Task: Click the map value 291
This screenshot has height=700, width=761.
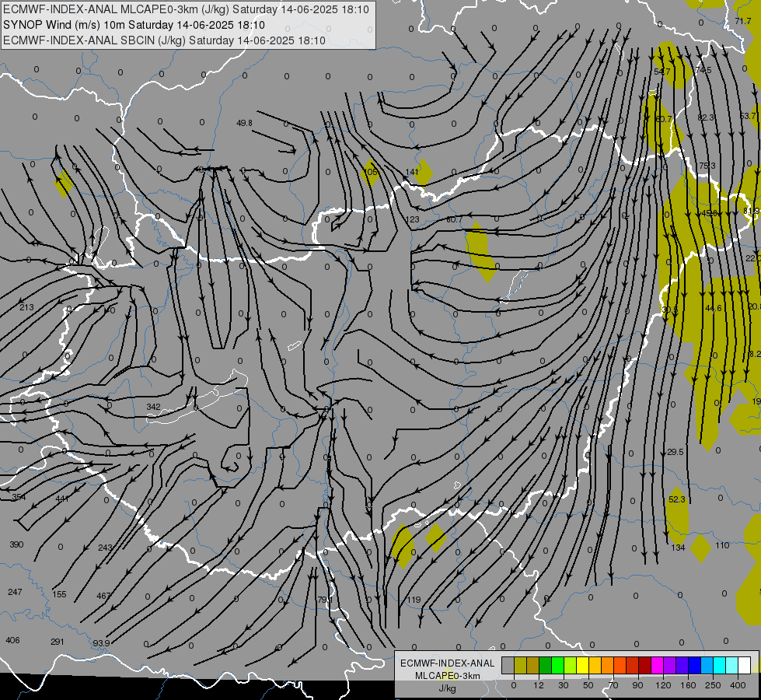Action: pos(58,641)
